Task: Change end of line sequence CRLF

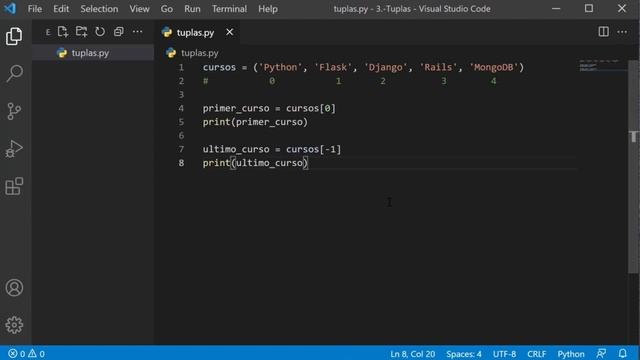Action: (x=536, y=353)
